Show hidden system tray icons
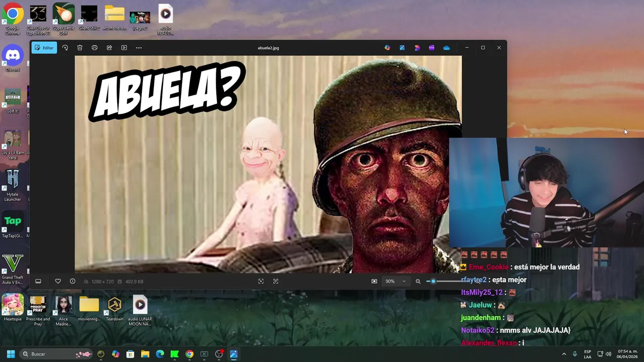 point(564,354)
